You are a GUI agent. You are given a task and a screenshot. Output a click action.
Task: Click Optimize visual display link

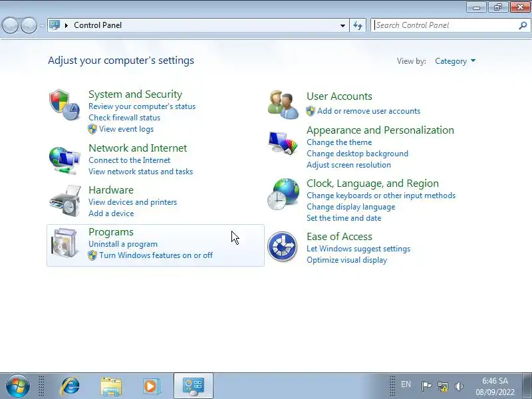click(346, 260)
